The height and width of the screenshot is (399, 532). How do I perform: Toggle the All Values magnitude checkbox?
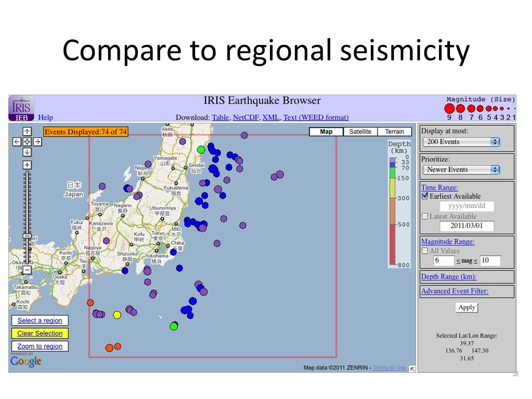(x=425, y=250)
